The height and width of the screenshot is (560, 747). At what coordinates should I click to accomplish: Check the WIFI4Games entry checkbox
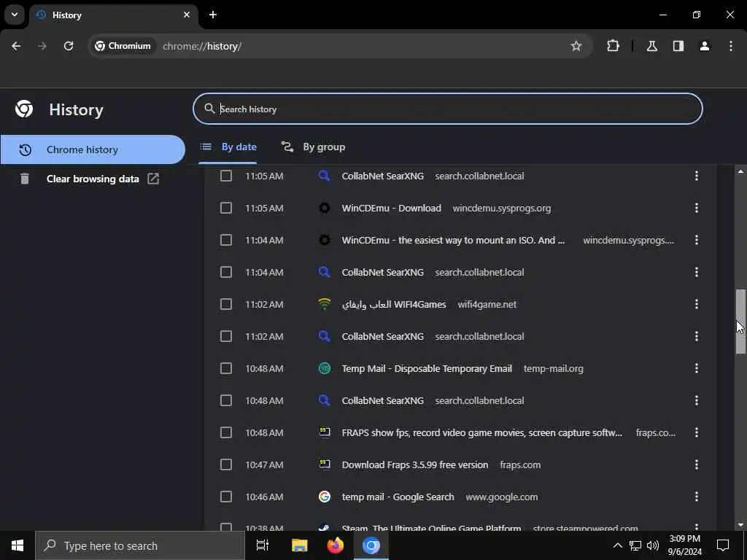(226, 304)
